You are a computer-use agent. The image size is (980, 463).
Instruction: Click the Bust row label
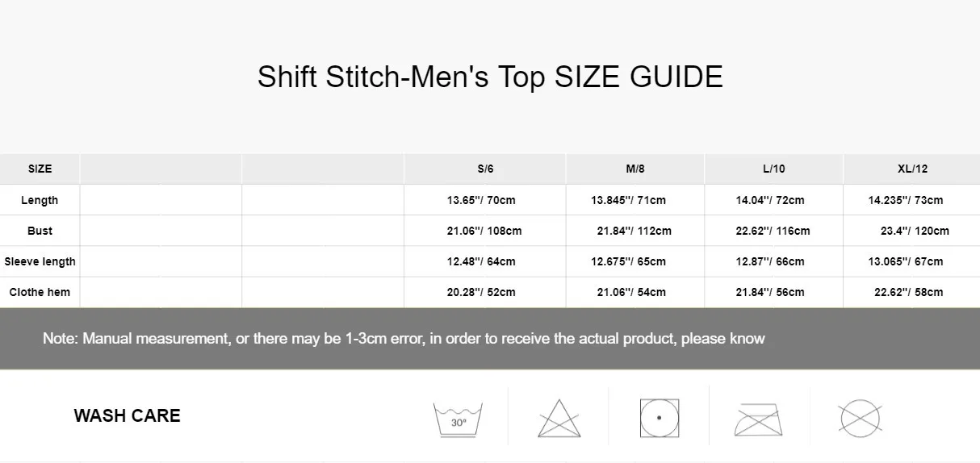coord(40,231)
